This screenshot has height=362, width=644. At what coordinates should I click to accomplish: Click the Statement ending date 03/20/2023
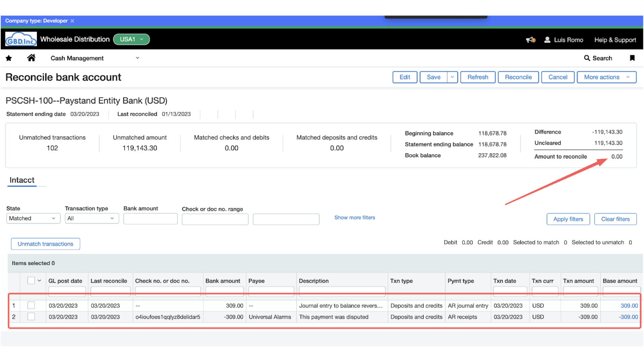pyautogui.click(x=85, y=114)
